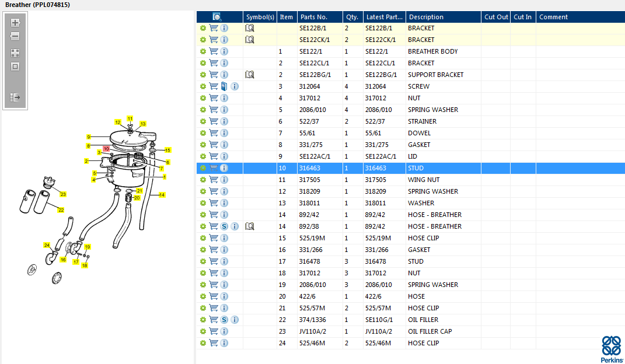Click part number 331/266 cell

coord(311,250)
